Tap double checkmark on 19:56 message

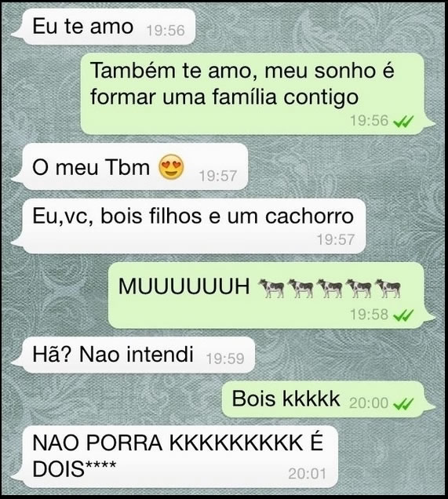[403, 122]
